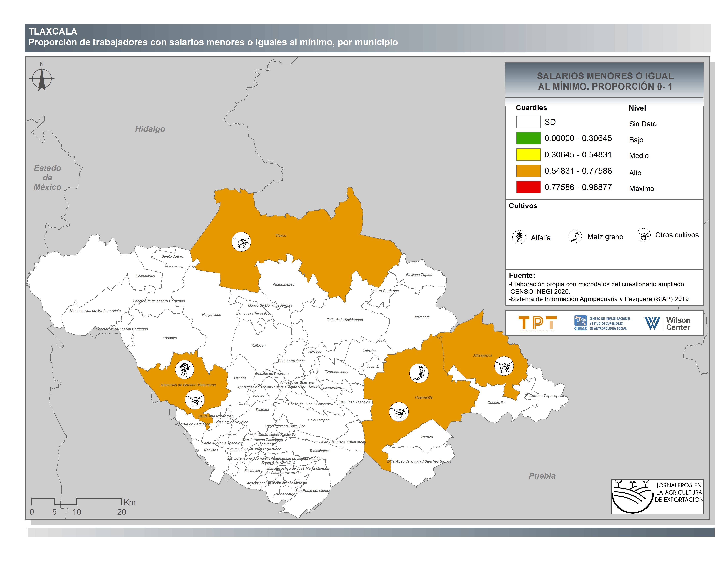Click the Maíz grano legend icon
This screenshot has width=728, height=563.
tap(575, 236)
